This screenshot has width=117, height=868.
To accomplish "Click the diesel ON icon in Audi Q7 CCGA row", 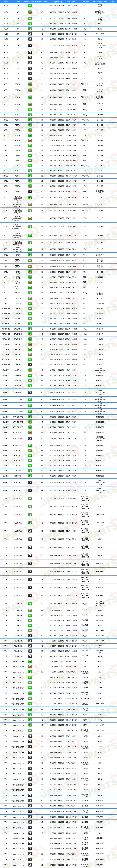I will [30, 78].
